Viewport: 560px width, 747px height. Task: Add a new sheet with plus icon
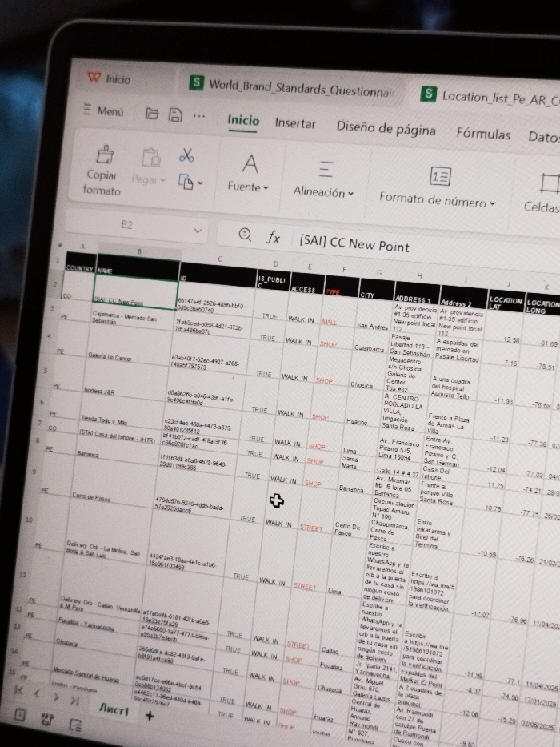point(150,715)
